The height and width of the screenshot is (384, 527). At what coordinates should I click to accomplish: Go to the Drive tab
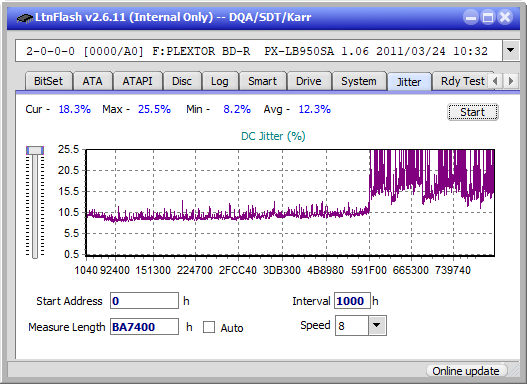coord(309,81)
